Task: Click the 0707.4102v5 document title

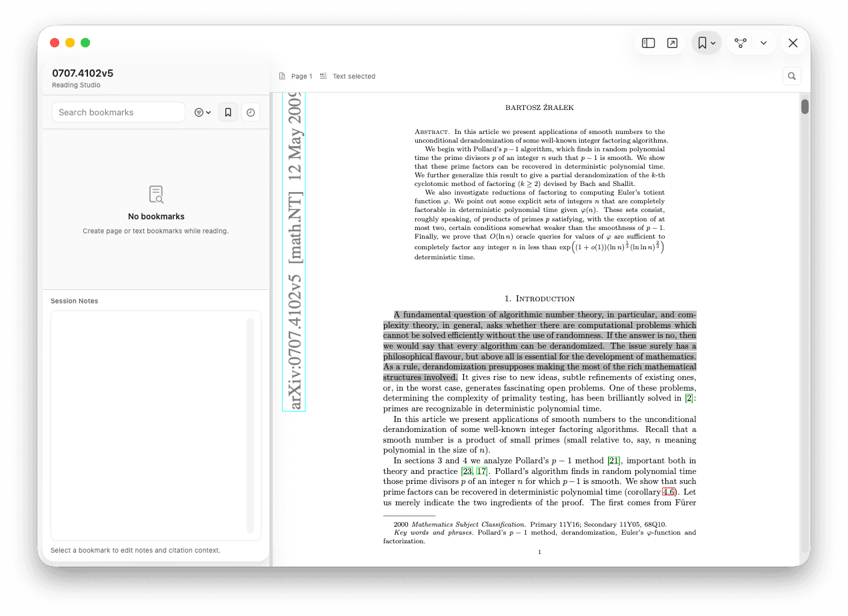Action: [83, 73]
